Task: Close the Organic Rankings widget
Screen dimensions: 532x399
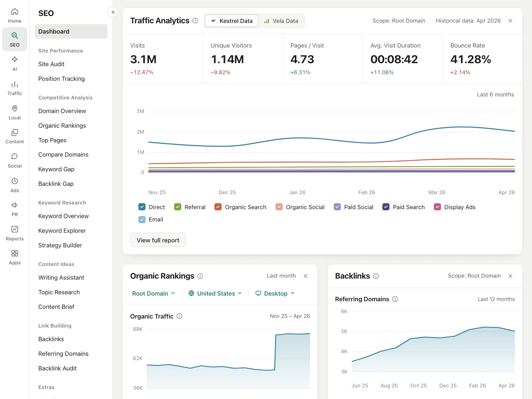Action: (x=306, y=276)
